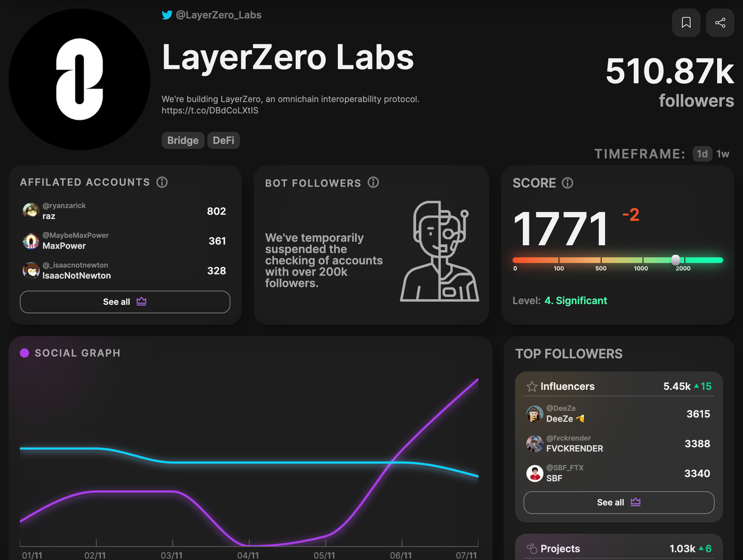Open the Projects section header
743x560 pixels.
619,549
